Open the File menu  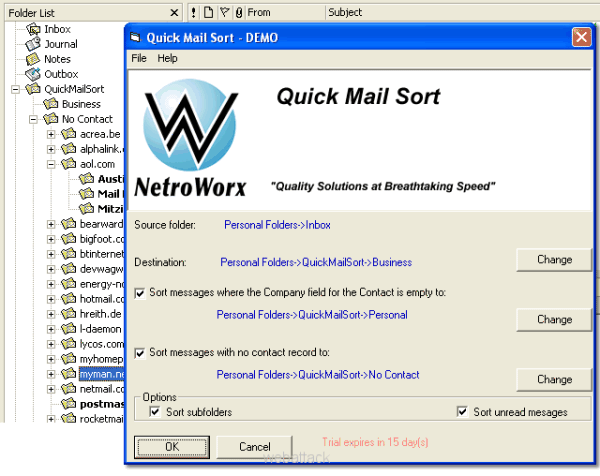139,58
